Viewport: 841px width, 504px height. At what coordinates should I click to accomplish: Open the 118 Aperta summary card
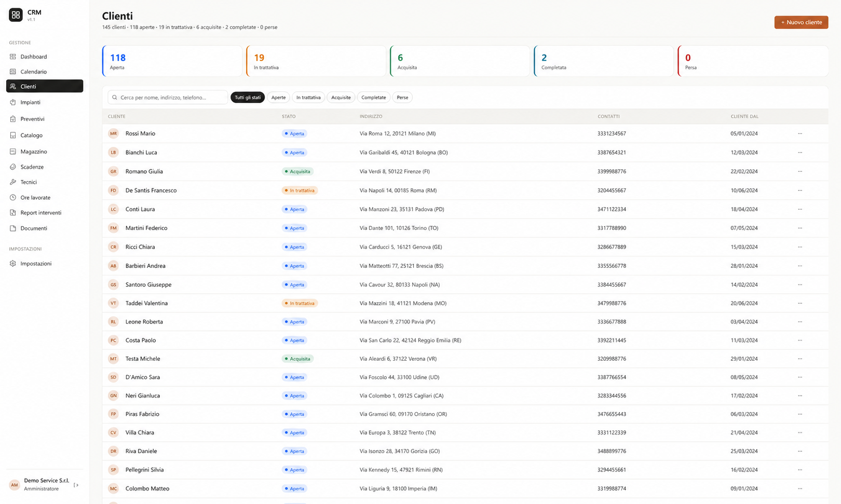pyautogui.click(x=172, y=61)
